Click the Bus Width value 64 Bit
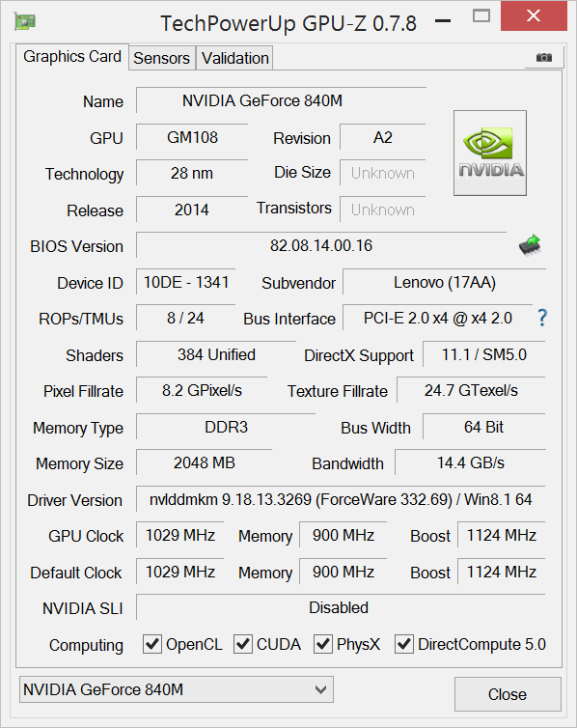The image size is (577, 728). click(x=483, y=427)
